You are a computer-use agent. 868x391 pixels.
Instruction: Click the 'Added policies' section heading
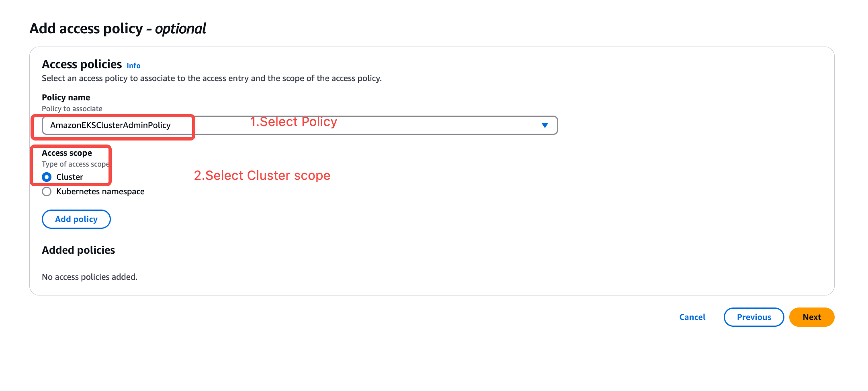[x=78, y=250]
